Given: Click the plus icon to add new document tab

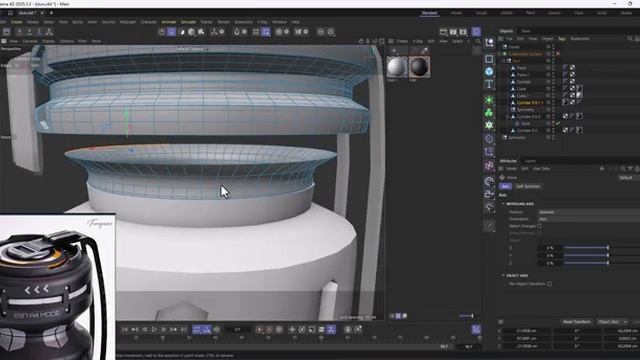Looking at the screenshot, I should click(x=51, y=13).
